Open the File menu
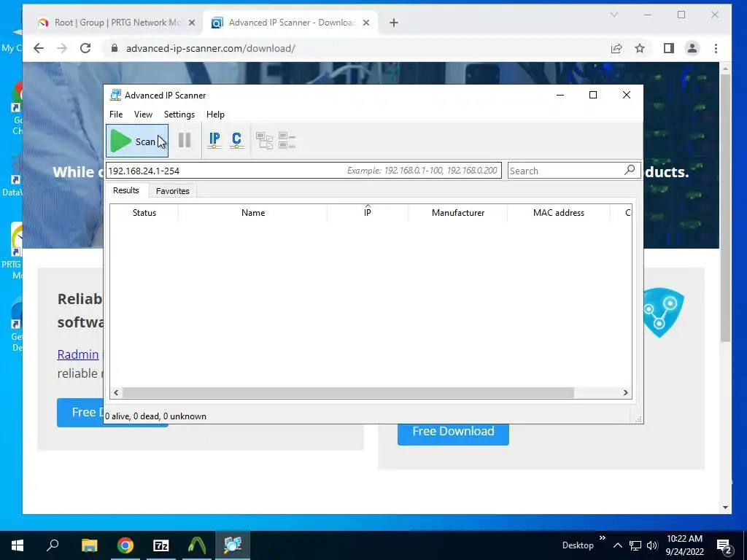Screen dimensions: 747x560 [116, 114]
